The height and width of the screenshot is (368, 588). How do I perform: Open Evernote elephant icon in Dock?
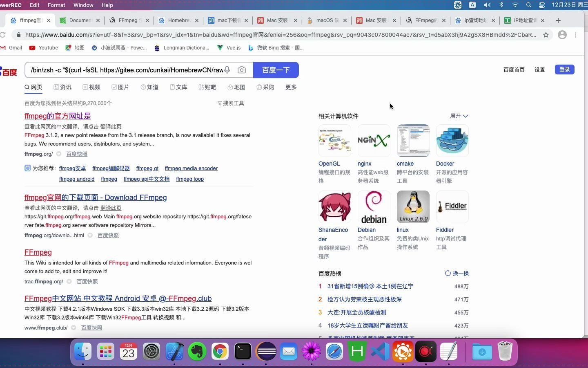pos(197,351)
